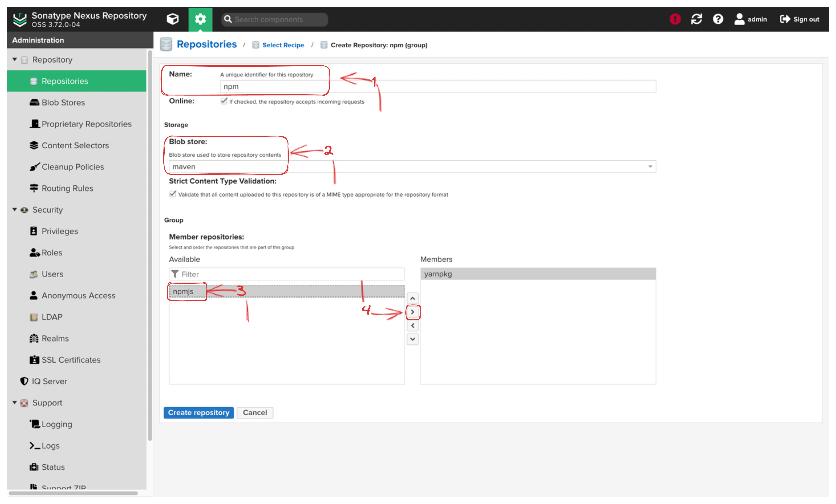Open the Help question mark icon

(718, 19)
